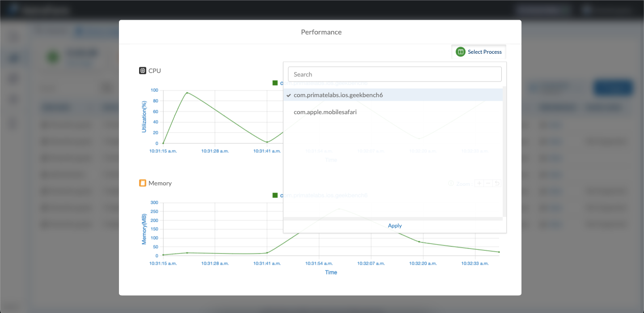Toggle the green legend swatch above CPU chart

(x=275, y=83)
